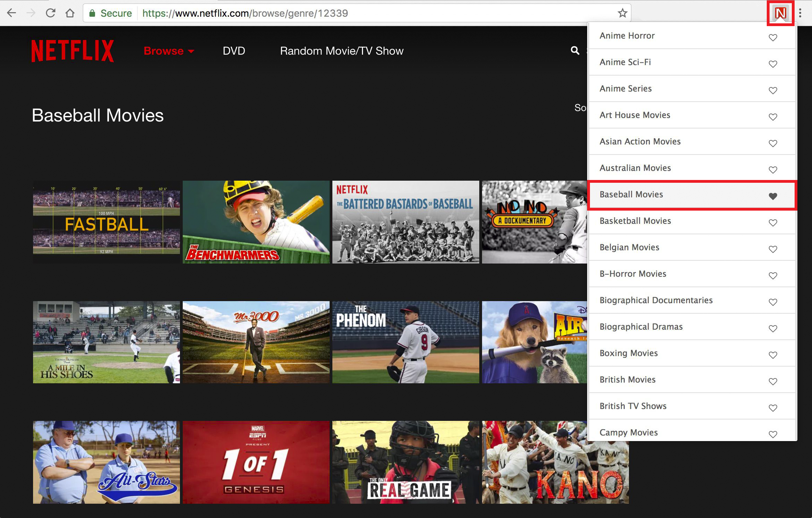Open The Battered Bastards of Baseball thumbnail
The width and height of the screenshot is (812, 518).
click(406, 222)
